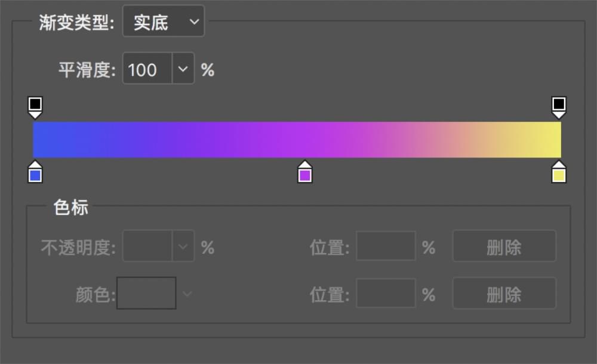This screenshot has height=364, width=597.
Task: Open the 渐变类型 dropdown
Action: click(163, 23)
